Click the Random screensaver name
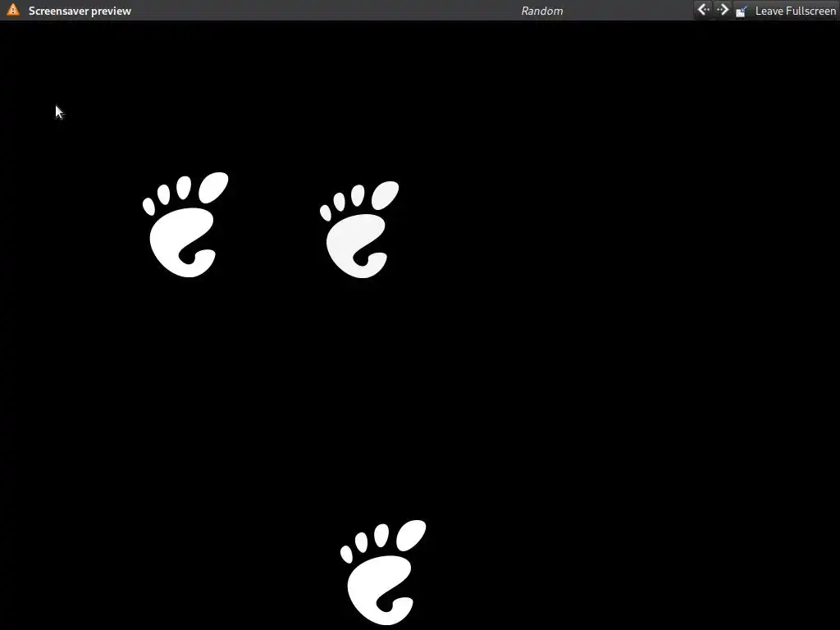This screenshot has height=630, width=840. point(541,11)
